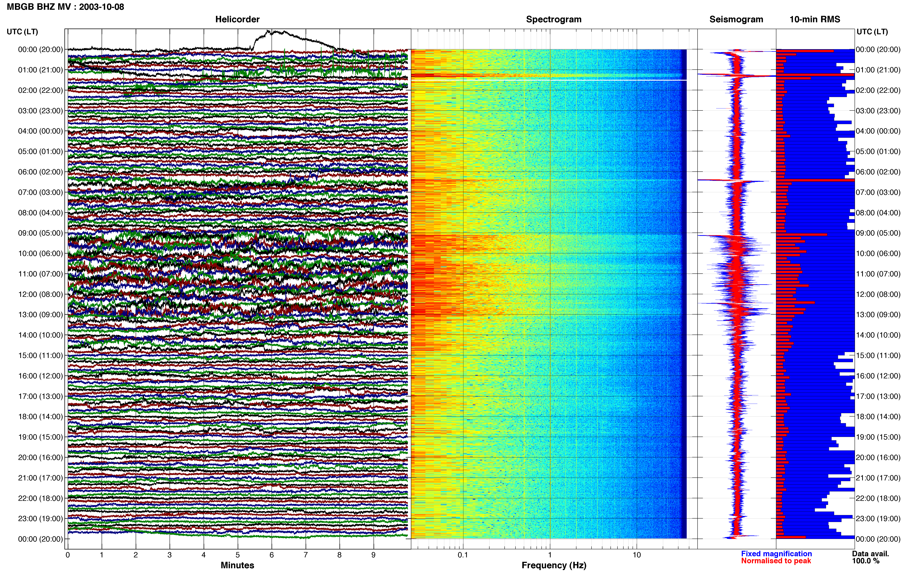The image size is (924, 578).
Task: Click the Seismogram panel heading
Action: tap(736, 19)
